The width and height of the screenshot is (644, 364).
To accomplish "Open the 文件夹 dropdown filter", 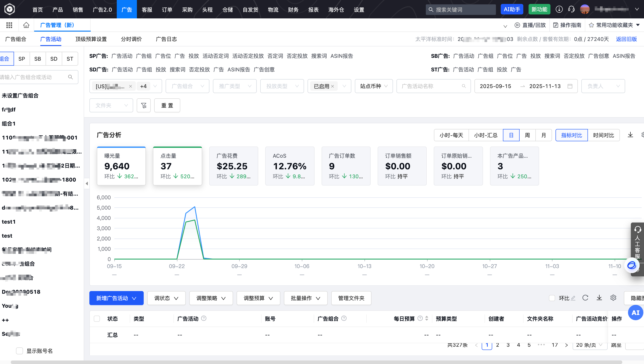I will [x=111, y=105].
